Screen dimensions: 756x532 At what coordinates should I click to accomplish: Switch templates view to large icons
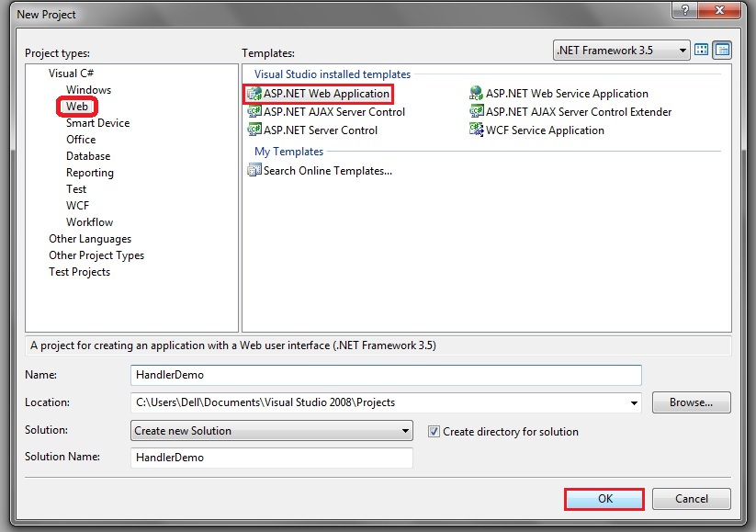(702, 50)
